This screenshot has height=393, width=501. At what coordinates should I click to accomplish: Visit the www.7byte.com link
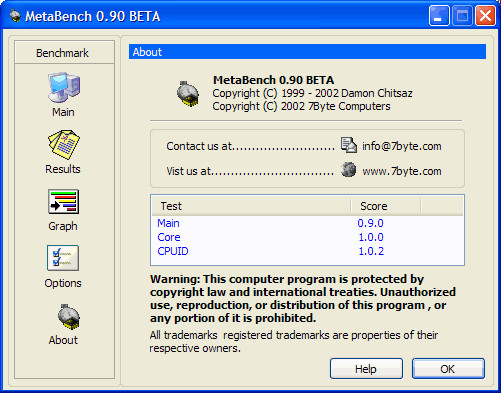coord(402,171)
